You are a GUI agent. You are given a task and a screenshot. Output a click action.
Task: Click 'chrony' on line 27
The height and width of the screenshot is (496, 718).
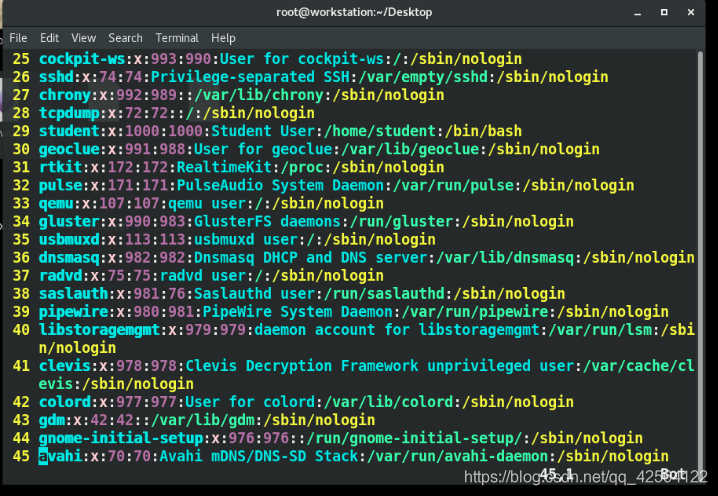click(65, 95)
